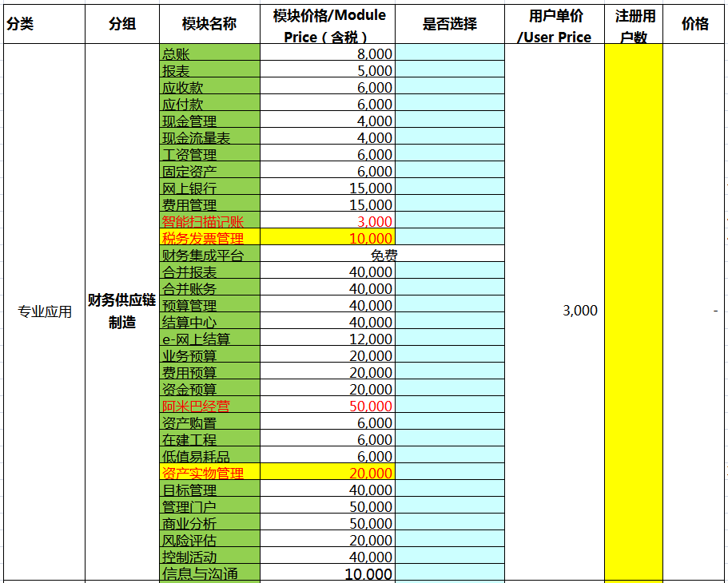Click the 是否选择 header cell
The image size is (728, 583).
(x=449, y=24)
